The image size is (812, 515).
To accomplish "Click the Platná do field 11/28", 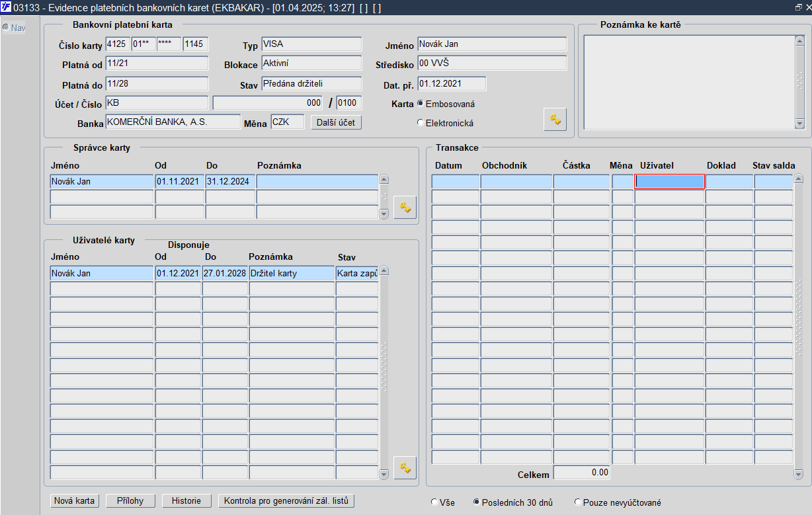I will coord(157,84).
